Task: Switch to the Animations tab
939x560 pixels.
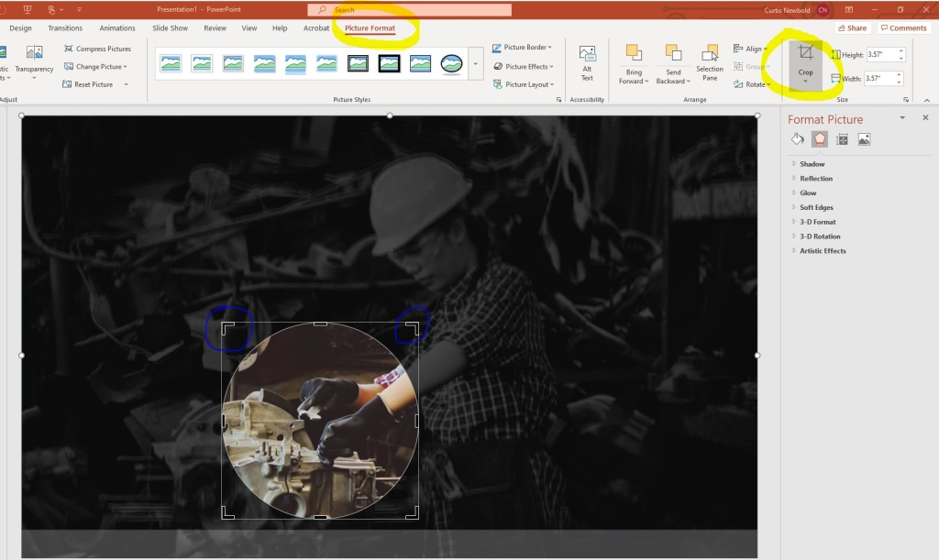Action: point(116,27)
